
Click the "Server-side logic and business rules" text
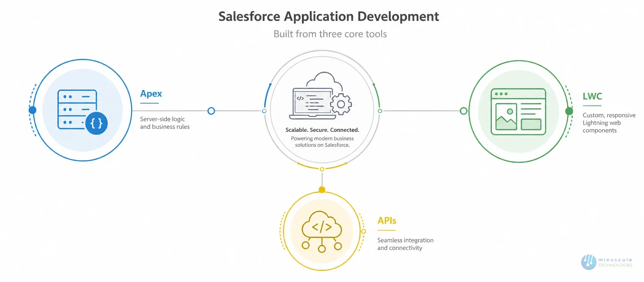[x=165, y=123]
